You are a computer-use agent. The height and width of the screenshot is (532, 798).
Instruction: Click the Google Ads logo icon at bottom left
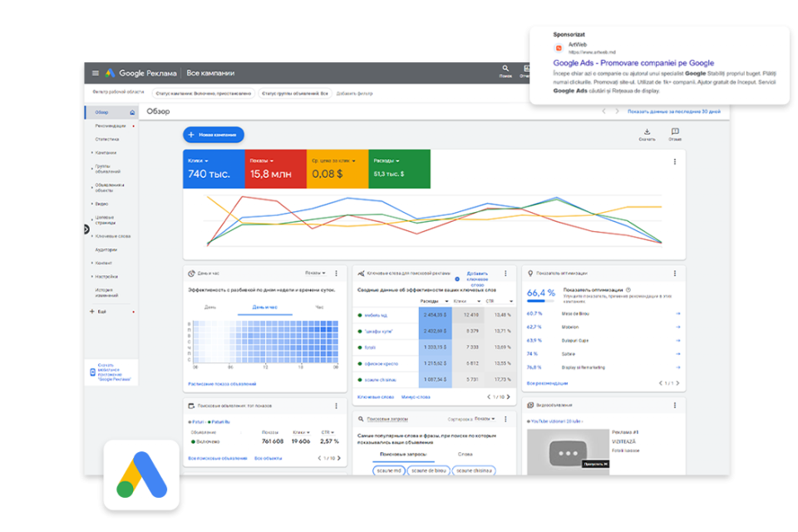coord(140,472)
